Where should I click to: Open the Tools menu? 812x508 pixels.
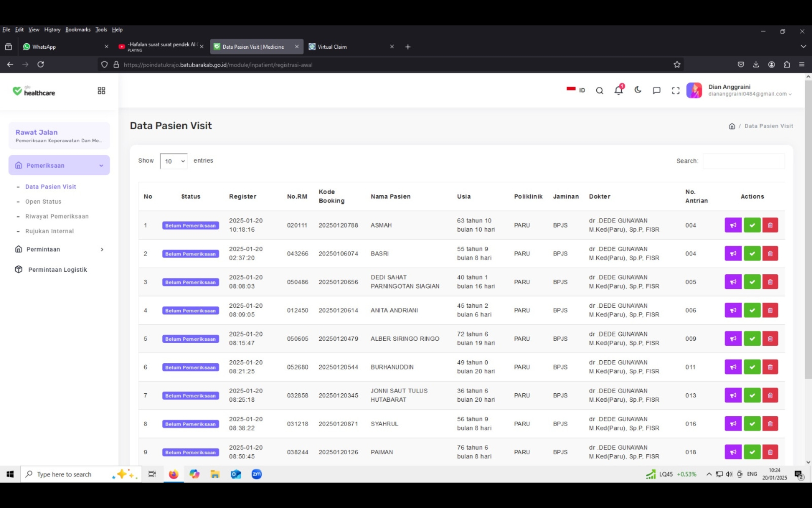101,30
